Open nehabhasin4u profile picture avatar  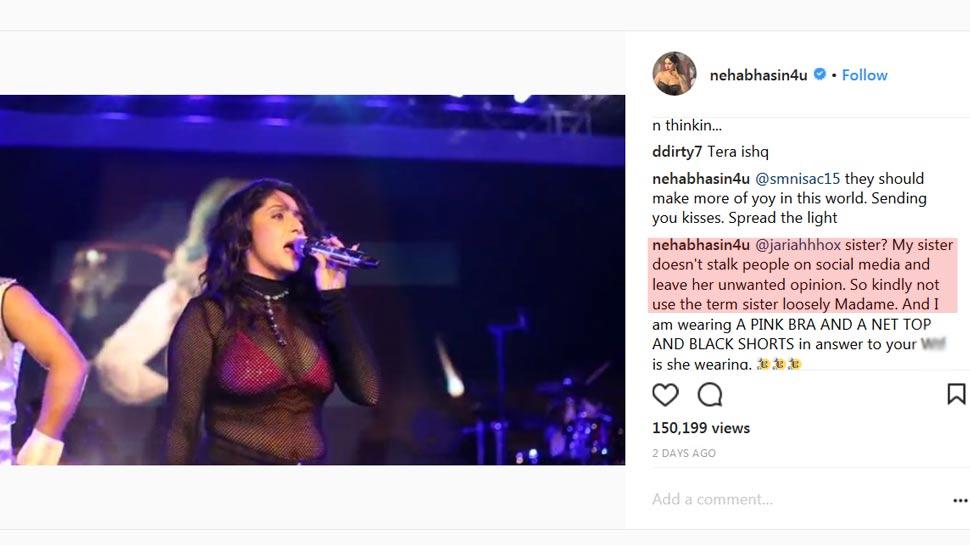coord(674,74)
